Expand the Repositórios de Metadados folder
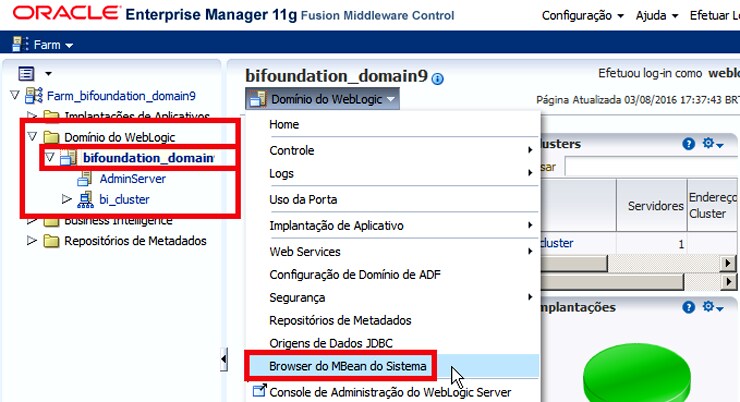The image size is (740, 402). click(32, 241)
